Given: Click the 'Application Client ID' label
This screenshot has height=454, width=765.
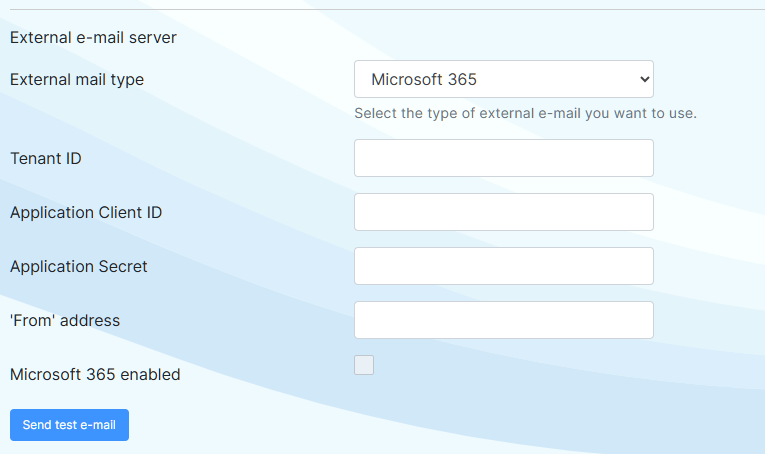Looking at the screenshot, I should pos(86,213).
